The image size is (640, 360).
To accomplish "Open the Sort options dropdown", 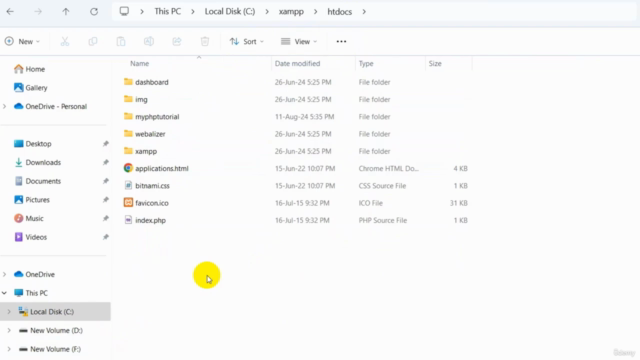I will tap(247, 41).
